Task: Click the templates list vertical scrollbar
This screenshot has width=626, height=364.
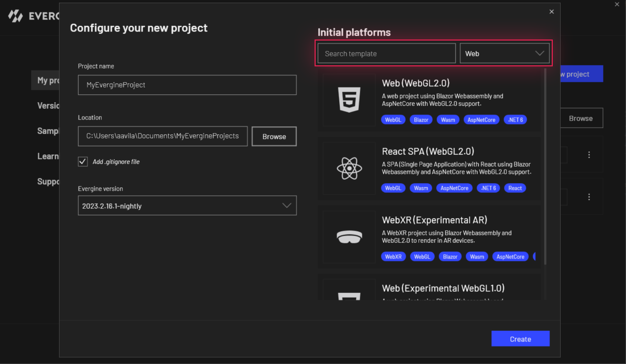Action: tap(545, 168)
